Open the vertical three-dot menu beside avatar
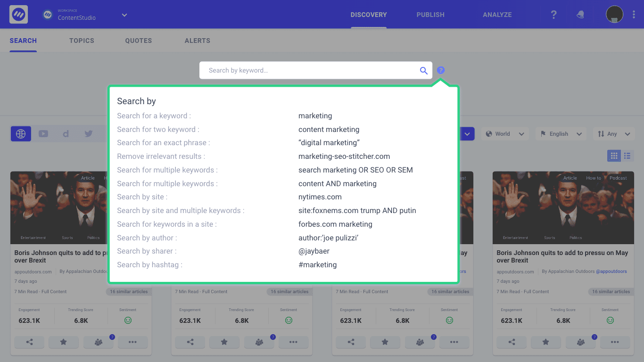Image resolution: width=644 pixels, height=362 pixels. 634,15
